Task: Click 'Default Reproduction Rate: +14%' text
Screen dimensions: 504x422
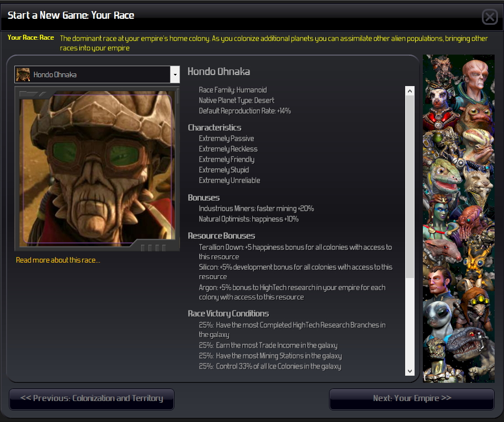Action: pos(245,111)
